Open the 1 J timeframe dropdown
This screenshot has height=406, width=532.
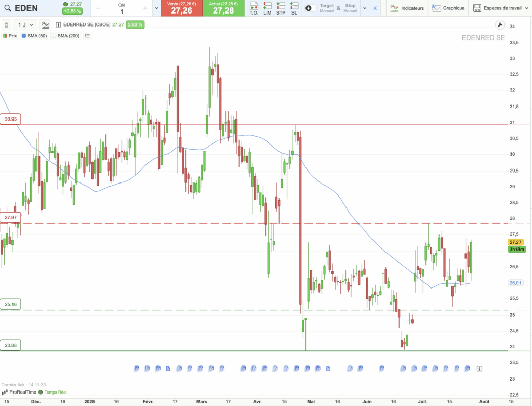click(25, 25)
